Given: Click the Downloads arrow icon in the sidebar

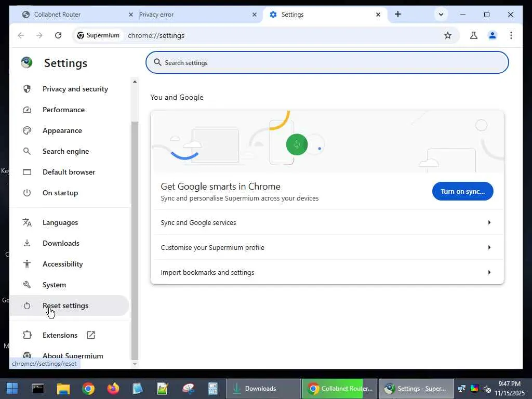Looking at the screenshot, I should point(27,243).
